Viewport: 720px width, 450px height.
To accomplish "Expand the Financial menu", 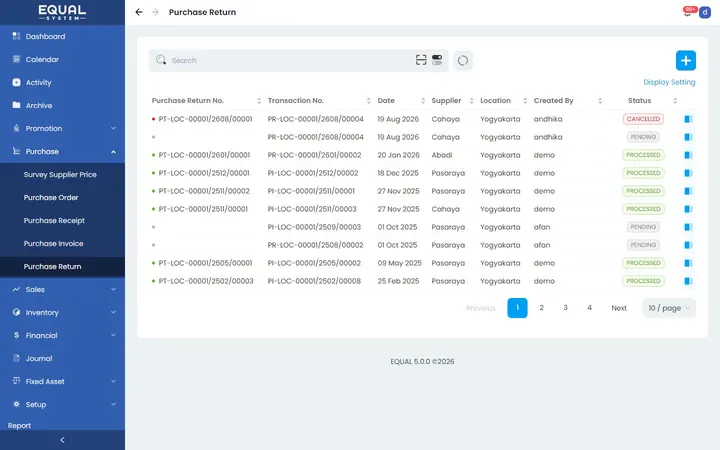I will point(62,335).
